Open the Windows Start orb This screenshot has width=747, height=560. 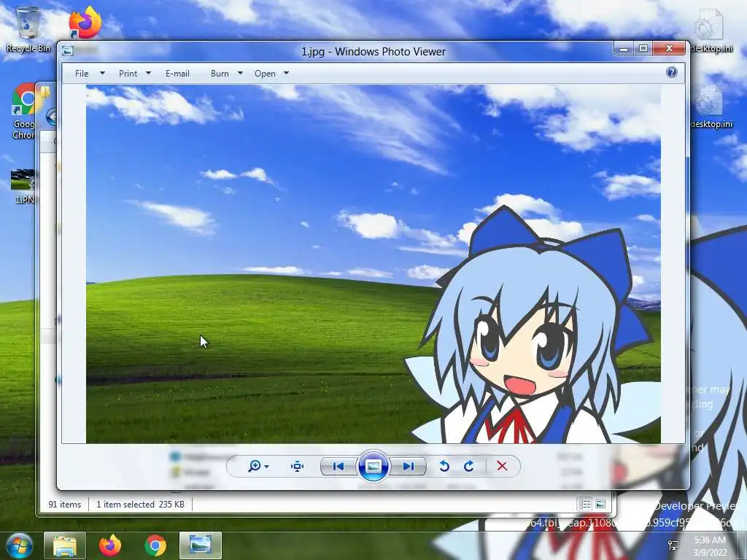(x=19, y=545)
